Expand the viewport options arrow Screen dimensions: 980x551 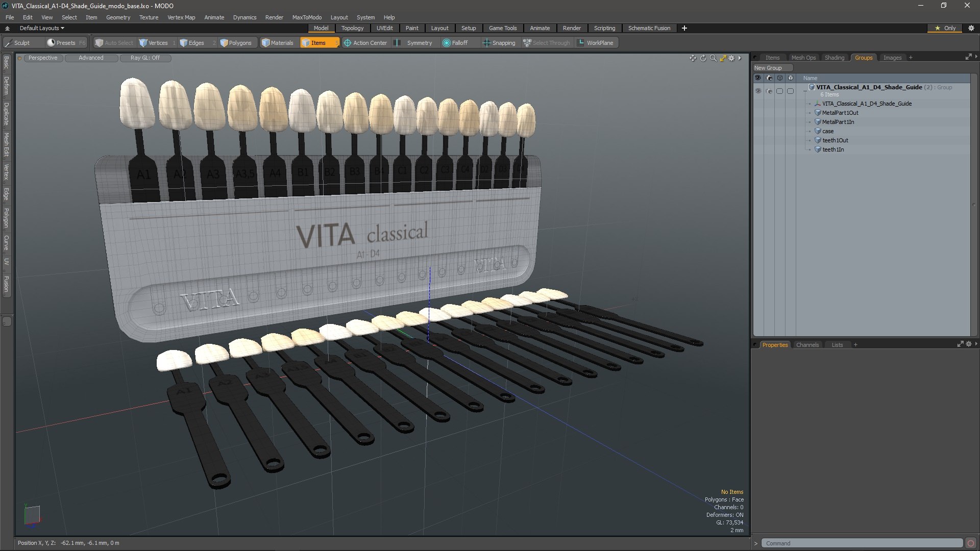coord(740,58)
